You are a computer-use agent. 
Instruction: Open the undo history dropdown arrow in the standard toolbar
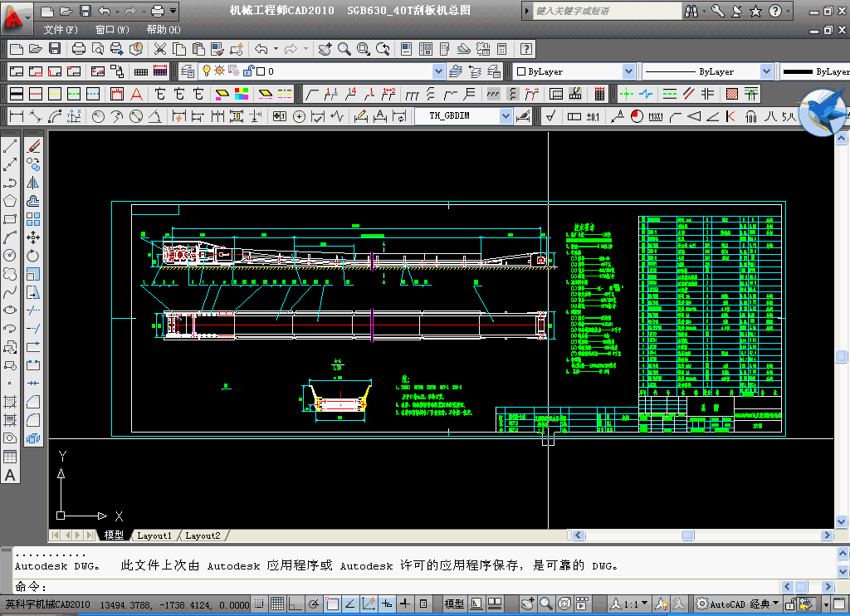(276, 49)
